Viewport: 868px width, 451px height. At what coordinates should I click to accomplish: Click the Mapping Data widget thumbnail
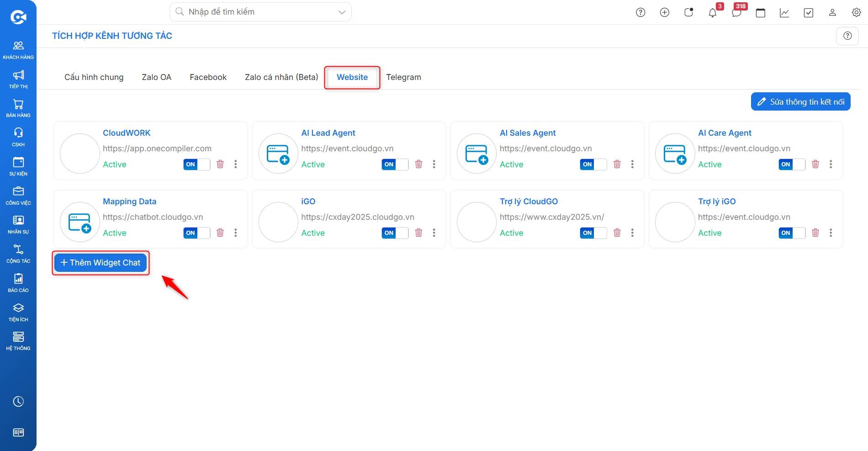pos(80,222)
